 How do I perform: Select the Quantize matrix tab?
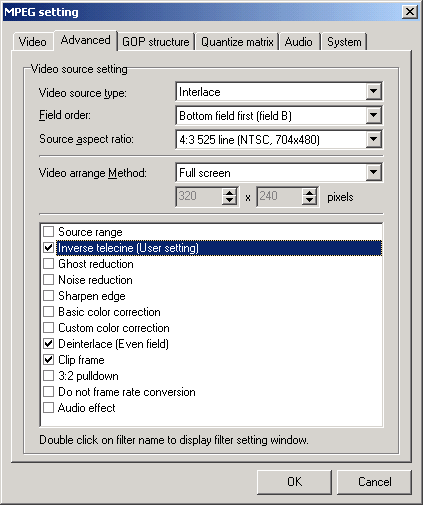[x=237, y=42]
